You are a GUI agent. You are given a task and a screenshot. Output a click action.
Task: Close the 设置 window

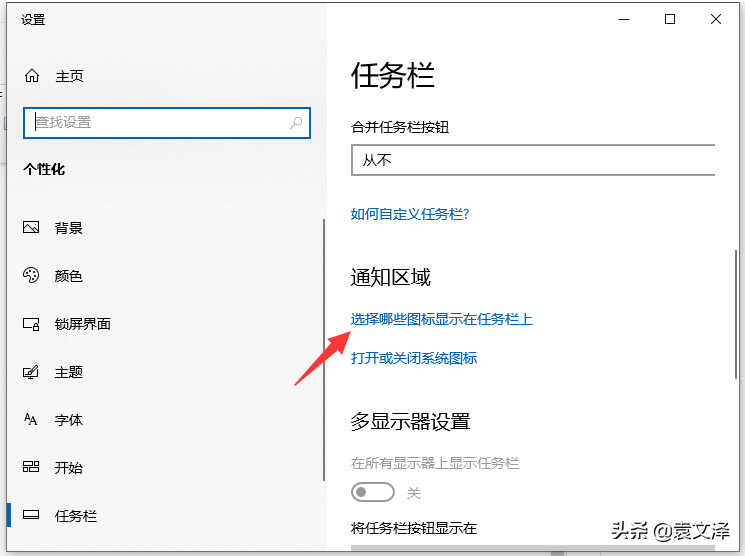[x=716, y=19]
